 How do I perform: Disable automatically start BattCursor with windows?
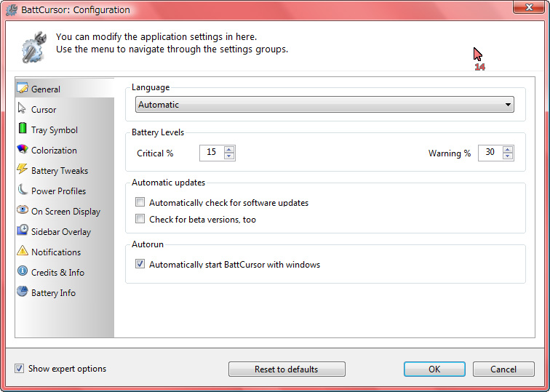coord(140,264)
